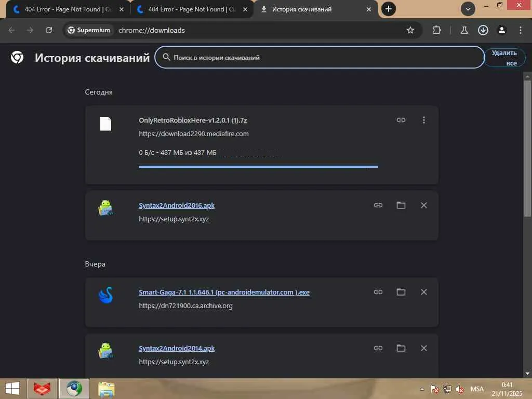Image resolution: width=532 pixels, height=399 pixels.
Task: Open Windows Start menu
Action: click(x=12, y=389)
